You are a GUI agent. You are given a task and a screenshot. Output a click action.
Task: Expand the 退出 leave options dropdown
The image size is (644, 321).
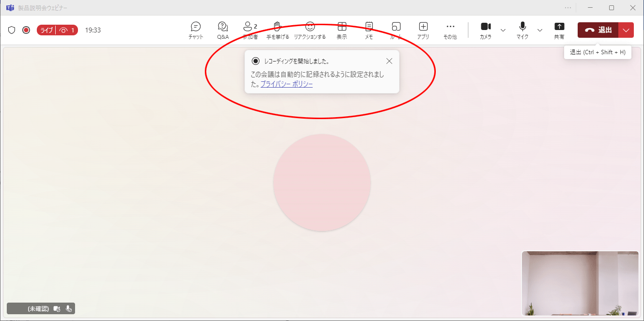tap(626, 30)
